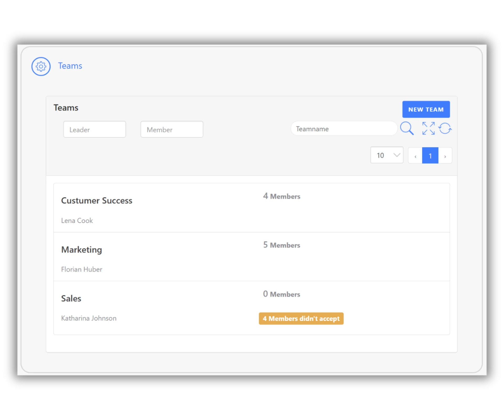Image resolution: width=504 pixels, height=420 pixels.
Task: Select page 1 in pagination
Action: point(430,156)
